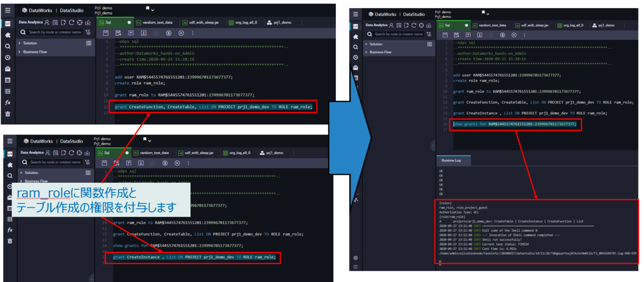Image resolution: width=644 pixels, height=282 pixels.
Task: Open trash icon in bottom-left window sidebar
Action: click(x=9, y=241)
